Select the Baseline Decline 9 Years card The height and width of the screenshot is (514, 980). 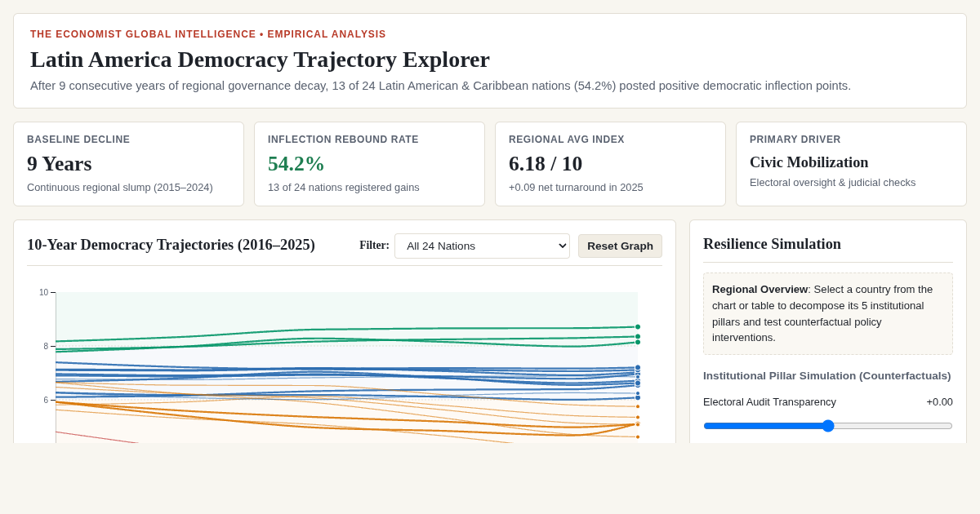(x=128, y=164)
